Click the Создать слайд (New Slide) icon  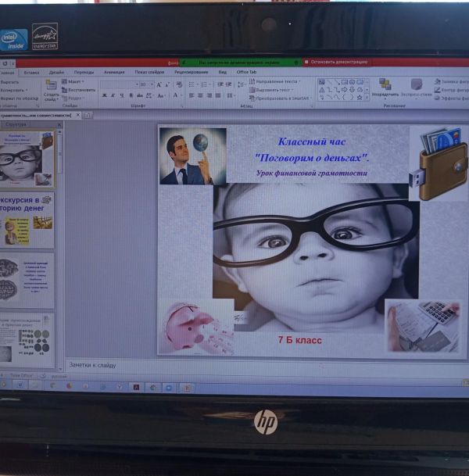pos(51,84)
